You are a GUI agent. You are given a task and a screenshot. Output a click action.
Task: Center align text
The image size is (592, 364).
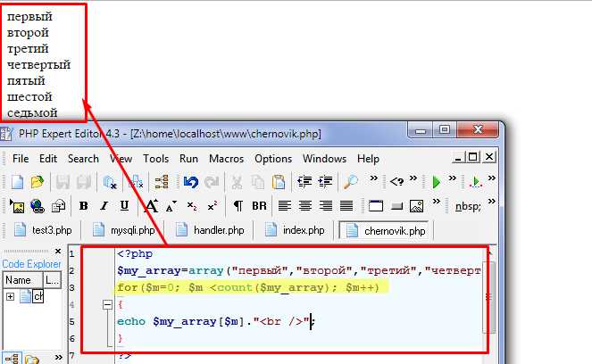click(x=305, y=206)
